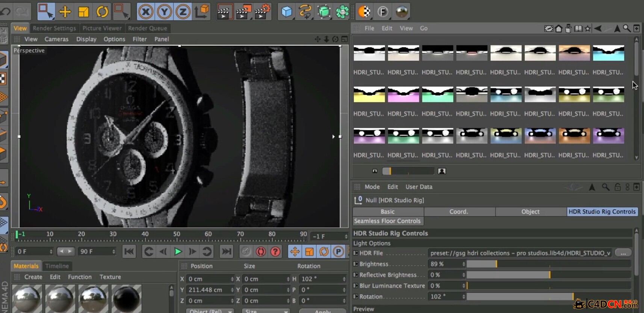Click Go to Start of animation
The image size is (644, 313).
(x=129, y=251)
